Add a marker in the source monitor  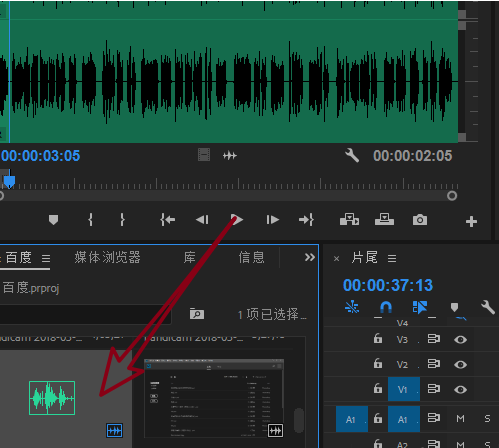(x=53, y=220)
